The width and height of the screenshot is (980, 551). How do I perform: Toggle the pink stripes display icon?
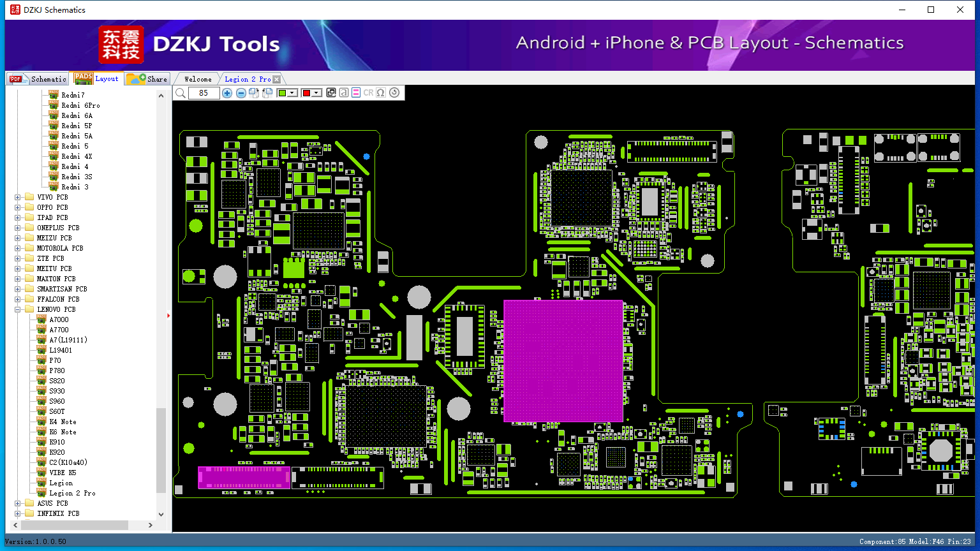tap(356, 92)
